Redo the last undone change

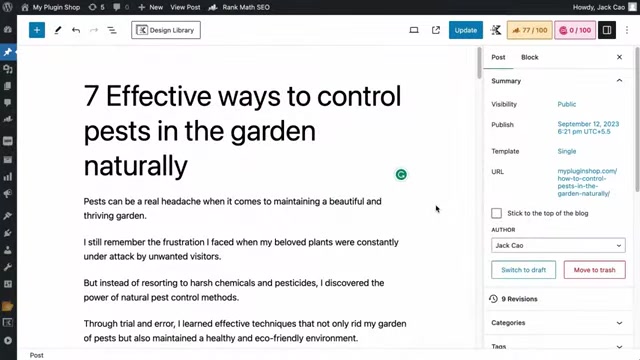pos(94,30)
